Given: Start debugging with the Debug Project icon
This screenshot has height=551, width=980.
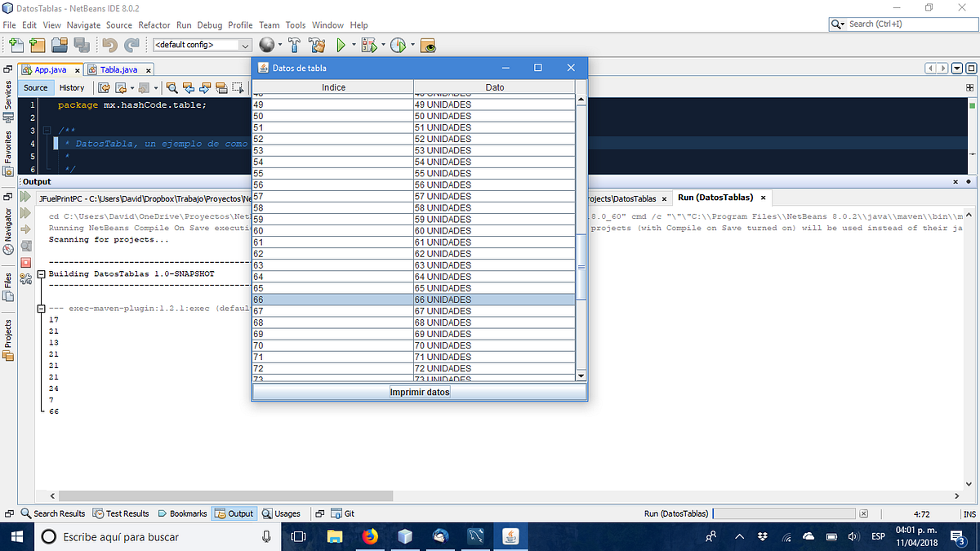Looking at the screenshot, I should coord(368,45).
